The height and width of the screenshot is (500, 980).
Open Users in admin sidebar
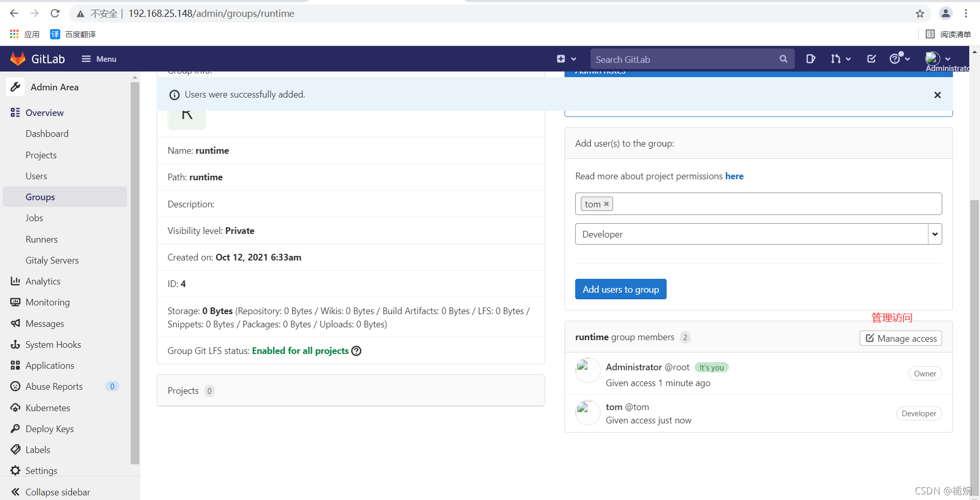click(x=36, y=176)
